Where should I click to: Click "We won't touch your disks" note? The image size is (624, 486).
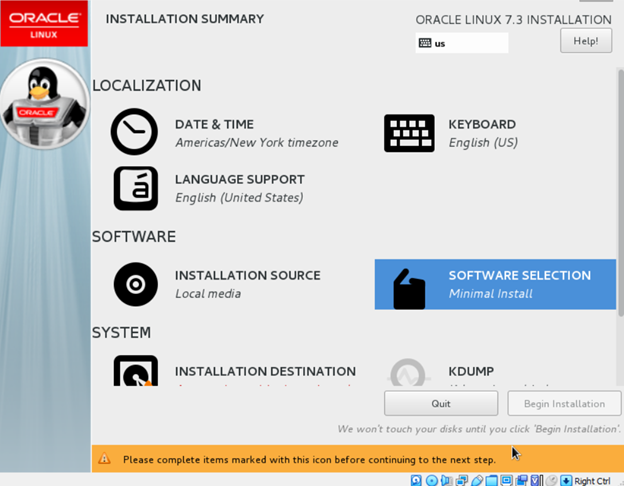479,429
